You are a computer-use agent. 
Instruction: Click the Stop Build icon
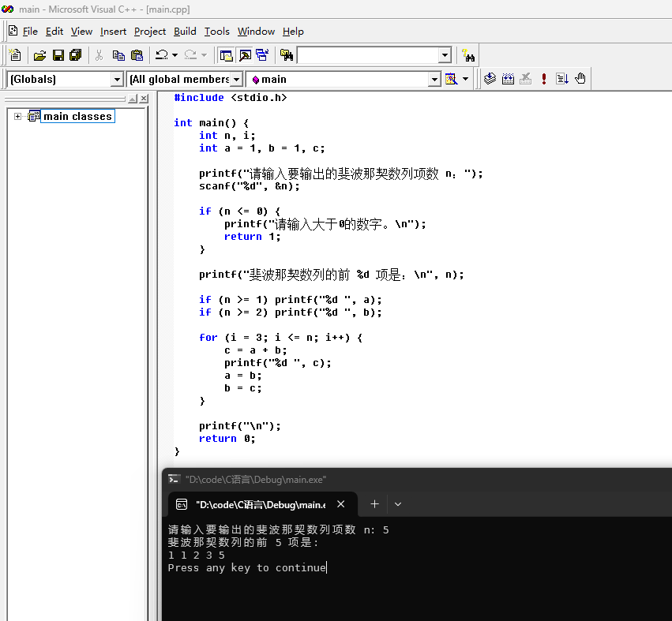tap(525, 79)
